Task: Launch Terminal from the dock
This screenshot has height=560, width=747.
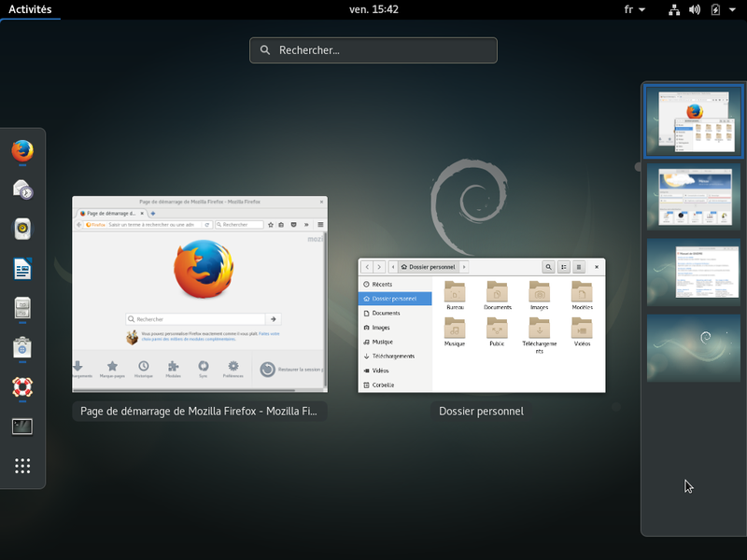Action: [x=22, y=427]
